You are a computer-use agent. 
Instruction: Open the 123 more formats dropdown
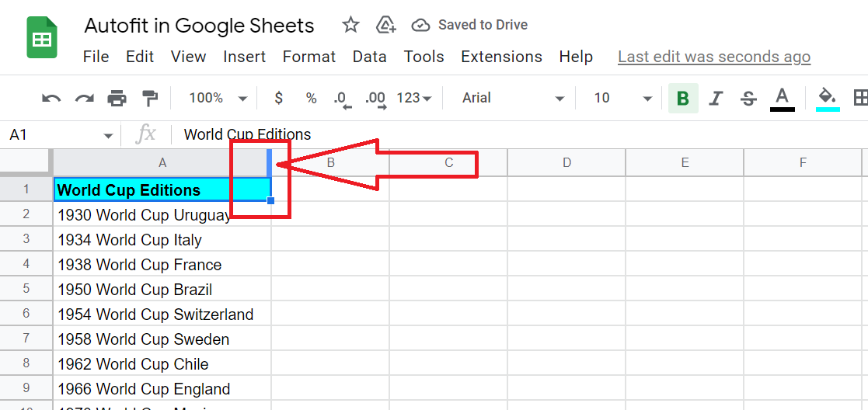pos(414,99)
